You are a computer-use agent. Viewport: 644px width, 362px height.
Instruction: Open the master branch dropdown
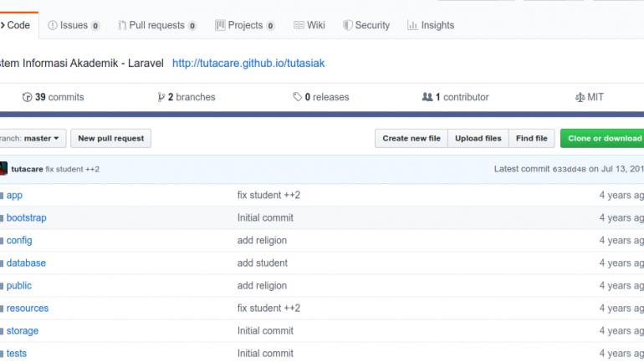click(31, 138)
